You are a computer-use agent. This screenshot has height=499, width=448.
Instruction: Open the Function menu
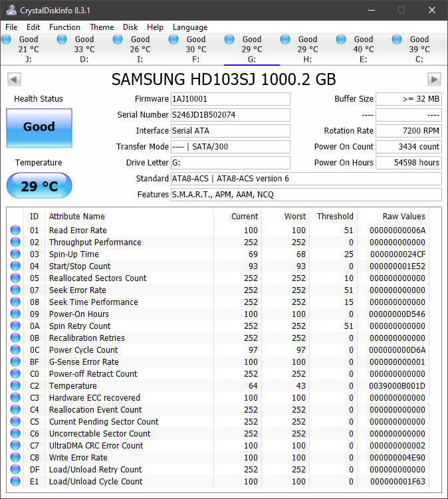64,27
